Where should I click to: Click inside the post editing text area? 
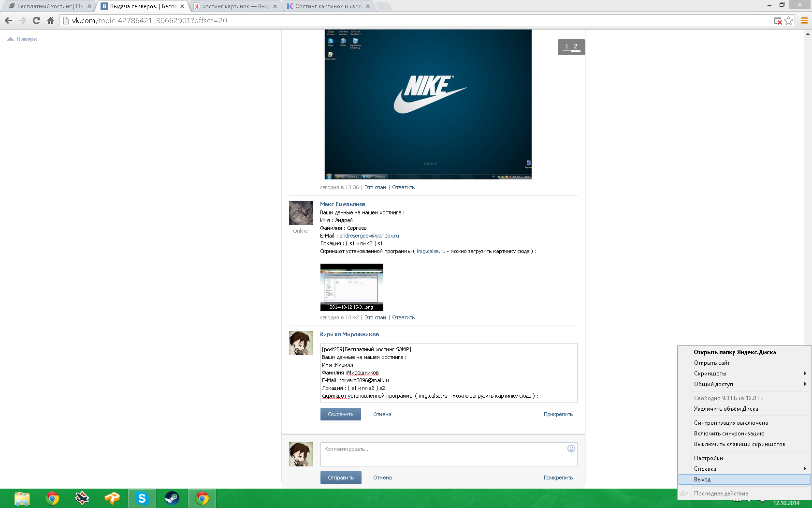[x=449, y=373]
